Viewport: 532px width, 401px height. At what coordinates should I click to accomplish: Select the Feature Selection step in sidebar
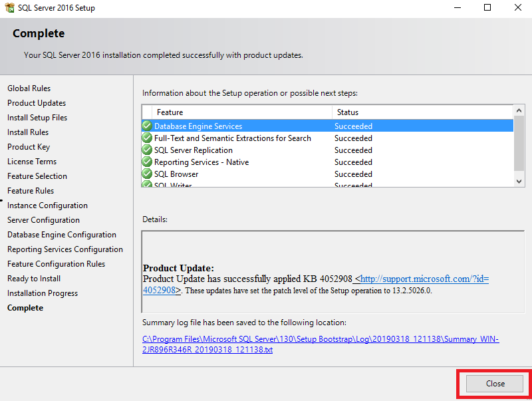[x=37, y=176]
